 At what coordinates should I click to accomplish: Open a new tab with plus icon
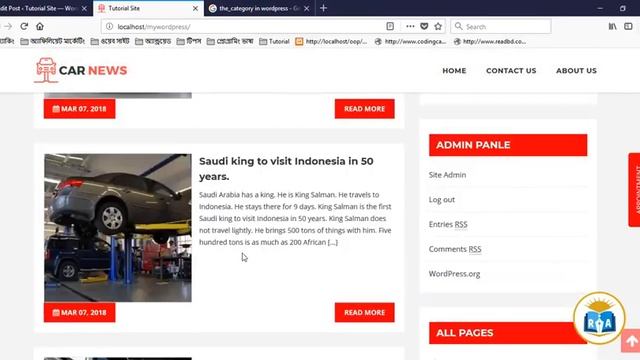click(x=324, y=8)
